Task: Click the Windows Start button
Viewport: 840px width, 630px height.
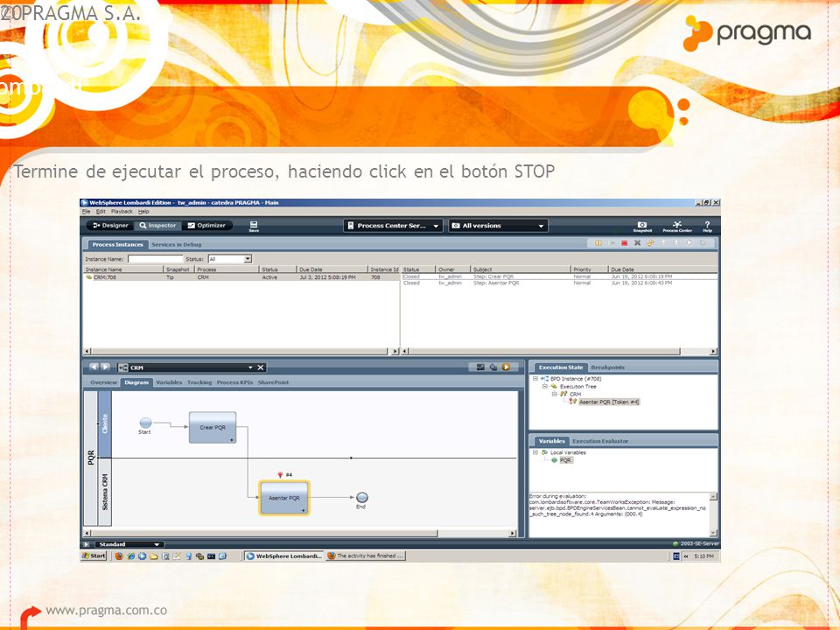Action: 94,556
